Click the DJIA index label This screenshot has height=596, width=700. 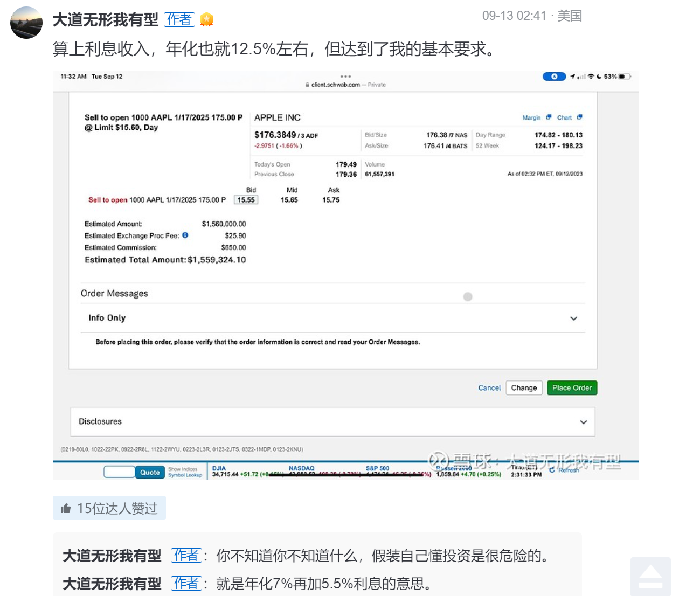(219, 468)
